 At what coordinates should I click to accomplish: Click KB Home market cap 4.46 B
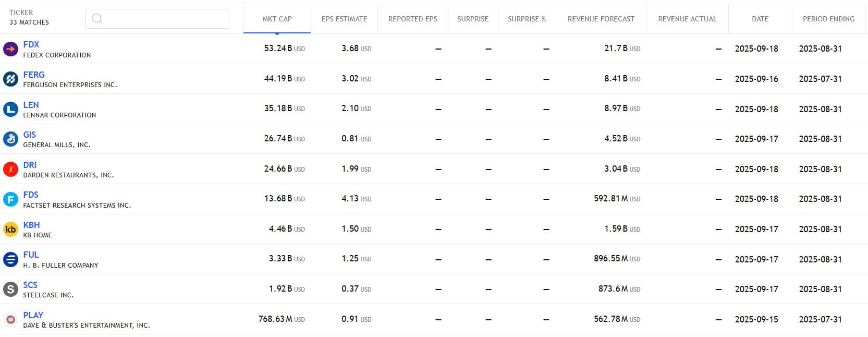pos(287,229)
